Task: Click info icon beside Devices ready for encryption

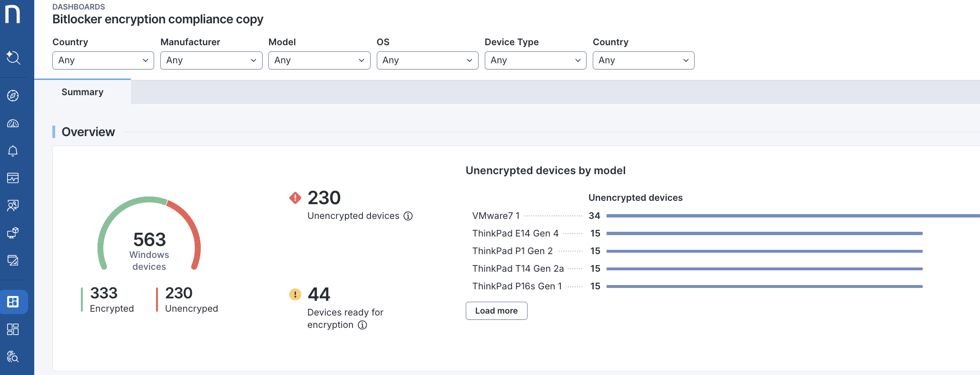Action: click(363, 325)
